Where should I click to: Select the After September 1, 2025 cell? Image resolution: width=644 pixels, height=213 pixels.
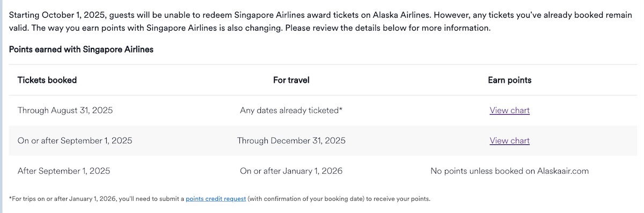click(64, 171)
